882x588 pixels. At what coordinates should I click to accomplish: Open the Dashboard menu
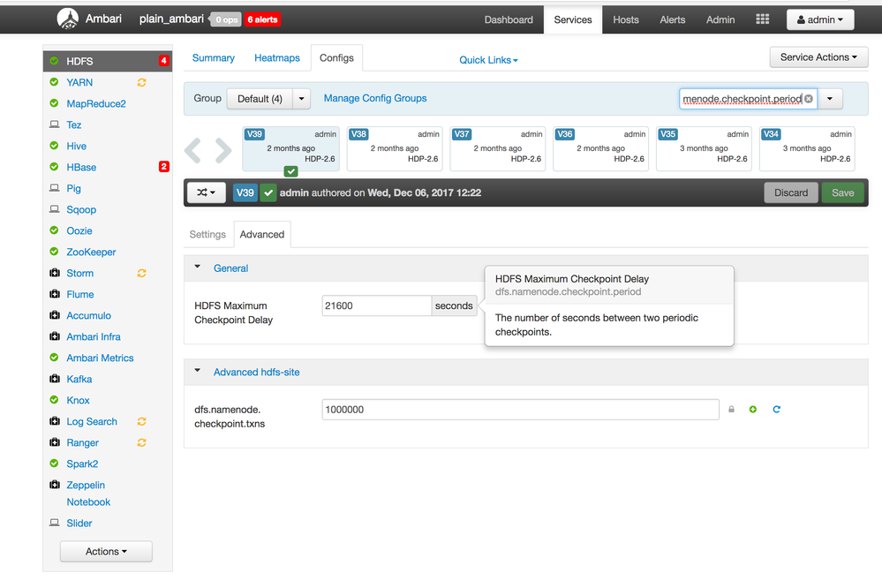click(509, 19)
